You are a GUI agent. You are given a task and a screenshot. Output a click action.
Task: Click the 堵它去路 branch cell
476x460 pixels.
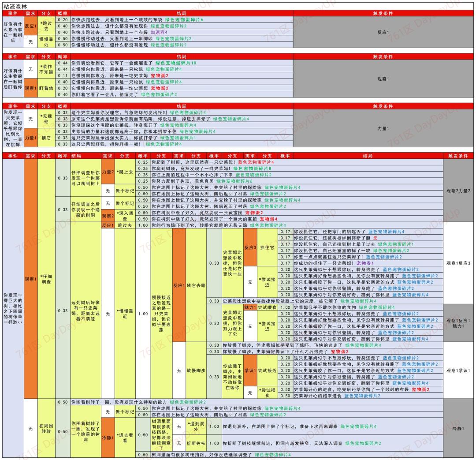pyautogui.click(x=196, y=285)
